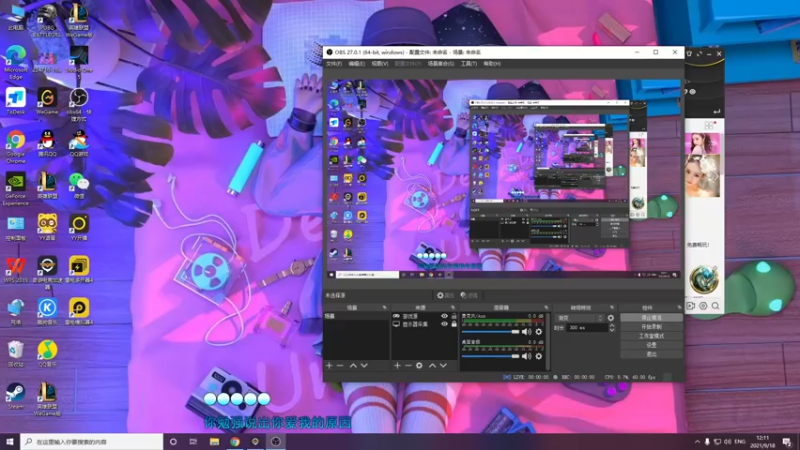Open the 帮助(H) menu in OBS
The height and width of the screenshot is (450, 800).
tap(492, 64)
